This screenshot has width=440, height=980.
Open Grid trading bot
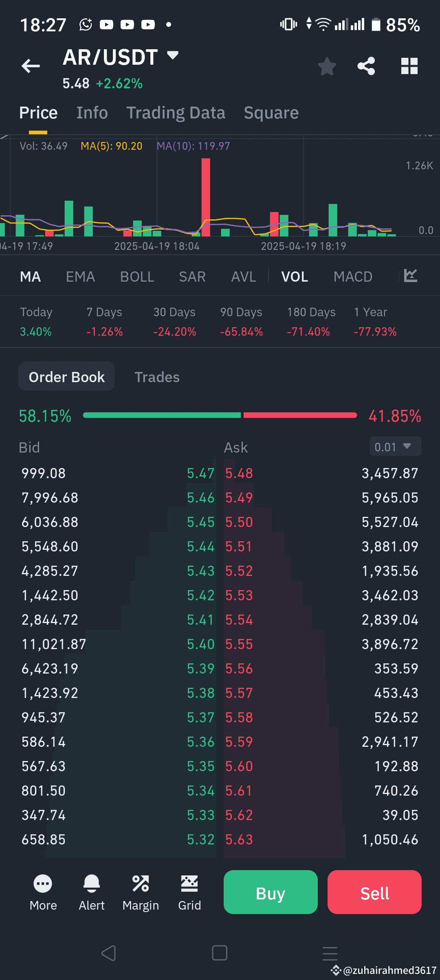coord(189,892)
